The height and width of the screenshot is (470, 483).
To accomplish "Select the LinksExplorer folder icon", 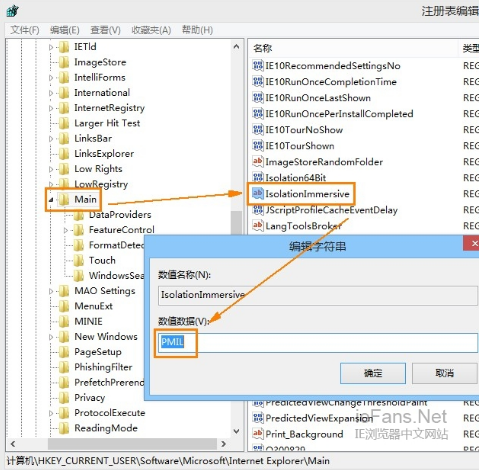I will pos(64,154).
